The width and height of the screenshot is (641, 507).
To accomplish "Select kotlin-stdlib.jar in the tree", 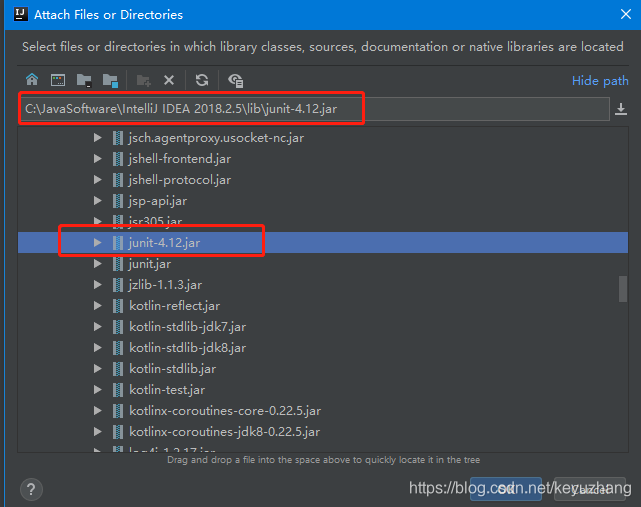I will pos(172,369).
